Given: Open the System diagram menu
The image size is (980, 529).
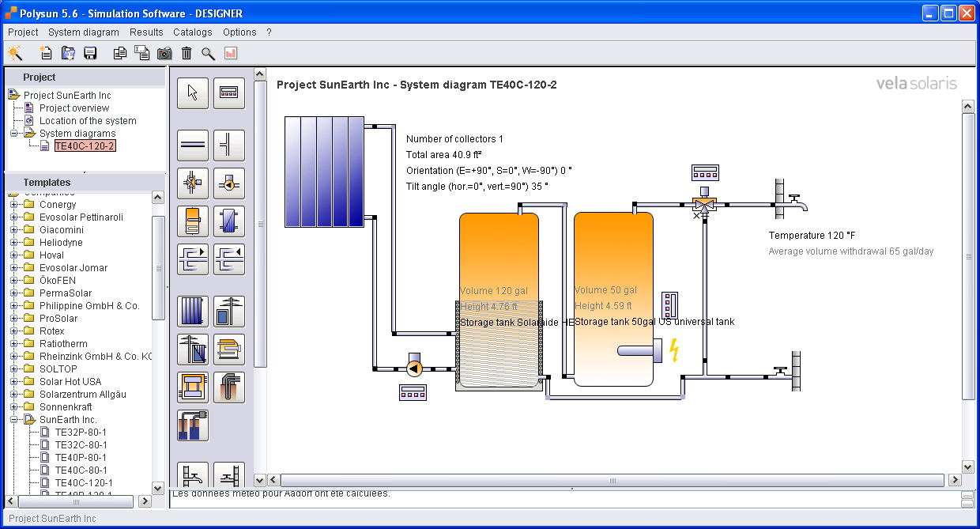Looking at the screenshot, I should point(83,32).
